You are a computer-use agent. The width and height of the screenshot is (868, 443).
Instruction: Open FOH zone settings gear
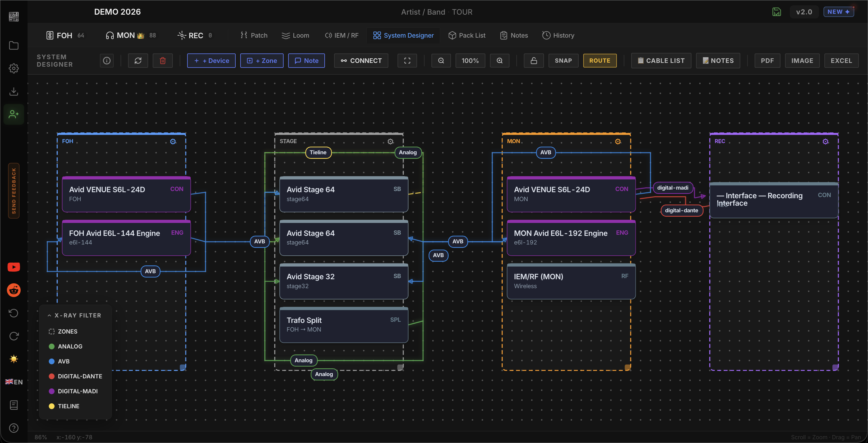click(x=173, y=142)
